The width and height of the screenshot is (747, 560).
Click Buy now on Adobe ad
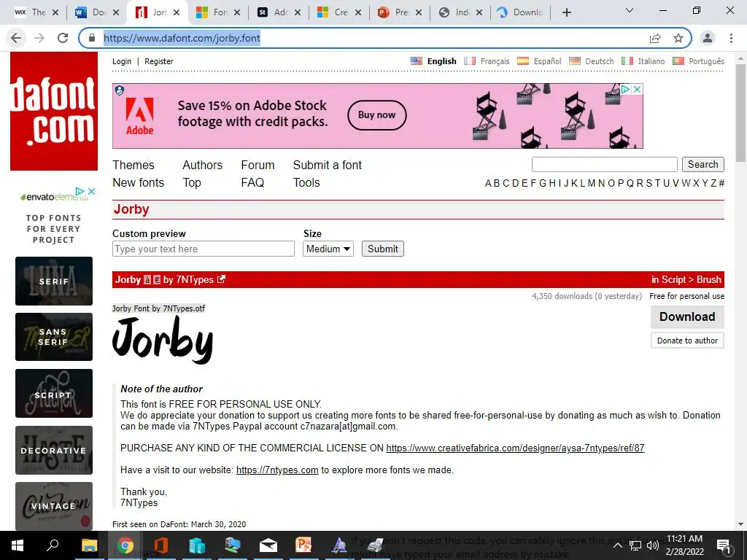coord(377,114)
